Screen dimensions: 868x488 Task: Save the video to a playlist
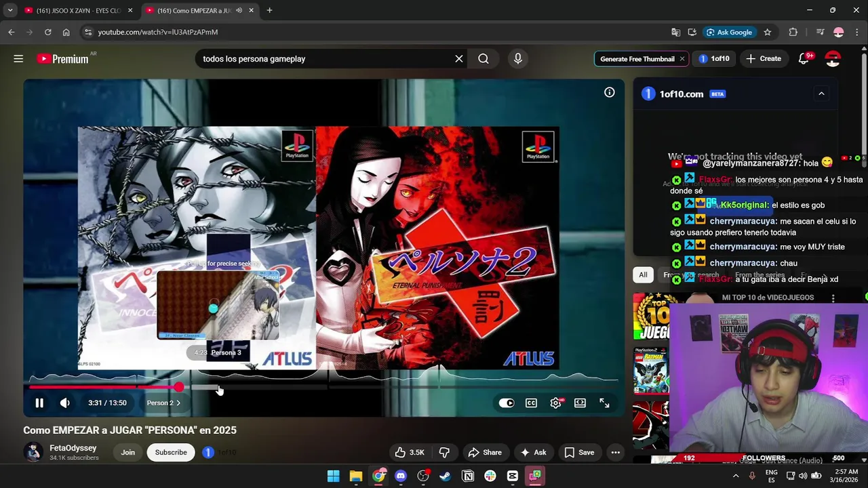pos(580,452)
